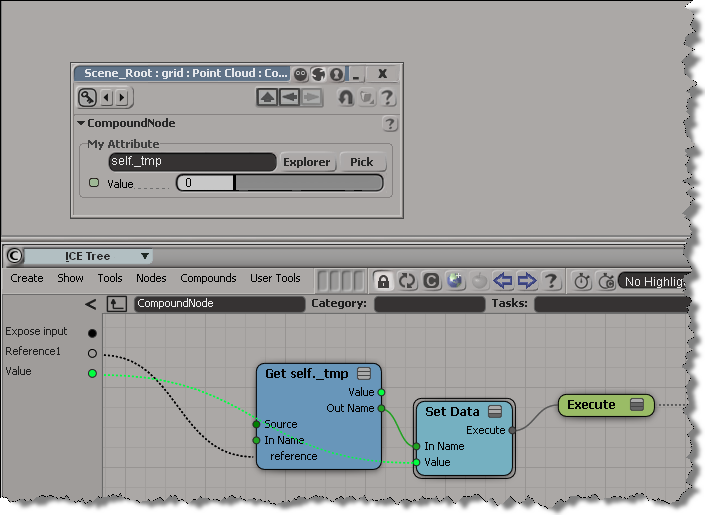Viewport: 705px width, 515px height.
Task: Click the exit compound up-arrow icon
Action: tap(117, 304)
